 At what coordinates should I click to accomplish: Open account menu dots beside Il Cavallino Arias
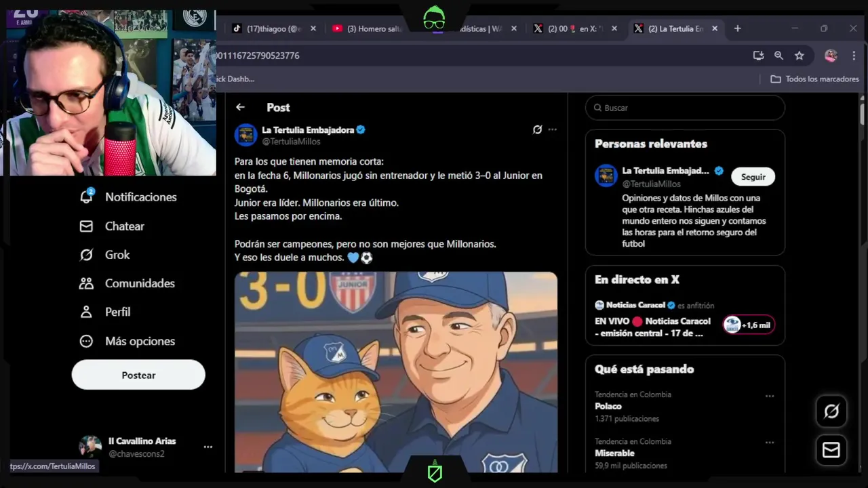(208, 447)
